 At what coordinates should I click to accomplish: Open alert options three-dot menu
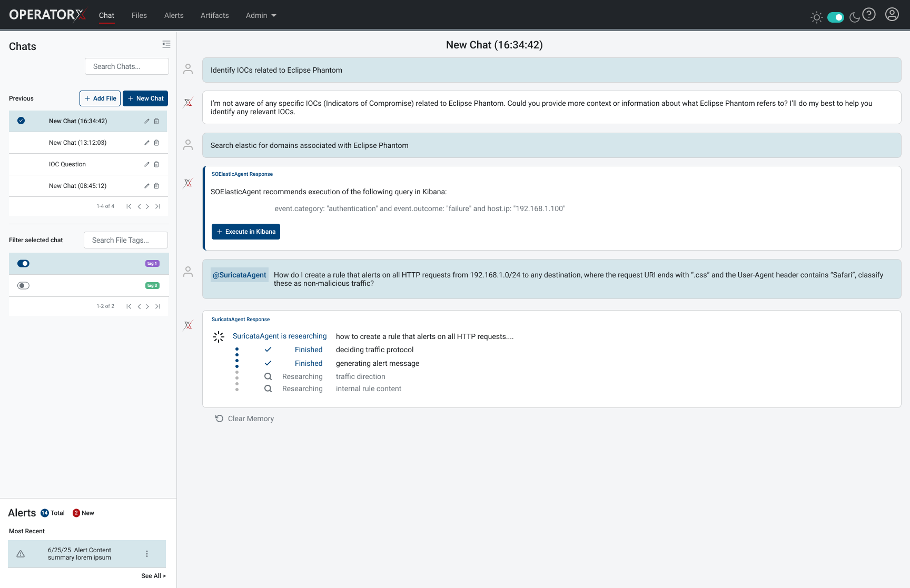(147, 554)
